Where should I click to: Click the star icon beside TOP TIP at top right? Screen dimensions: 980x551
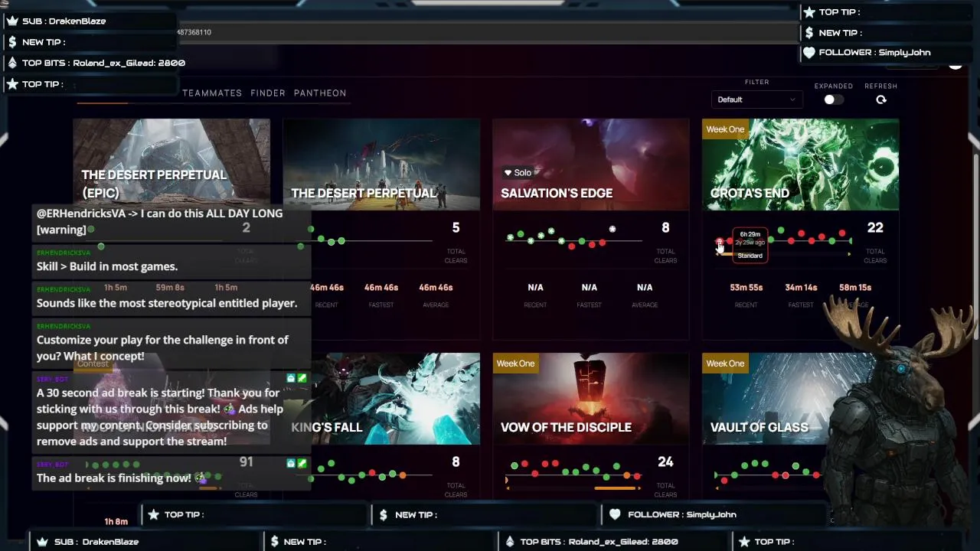809,12
